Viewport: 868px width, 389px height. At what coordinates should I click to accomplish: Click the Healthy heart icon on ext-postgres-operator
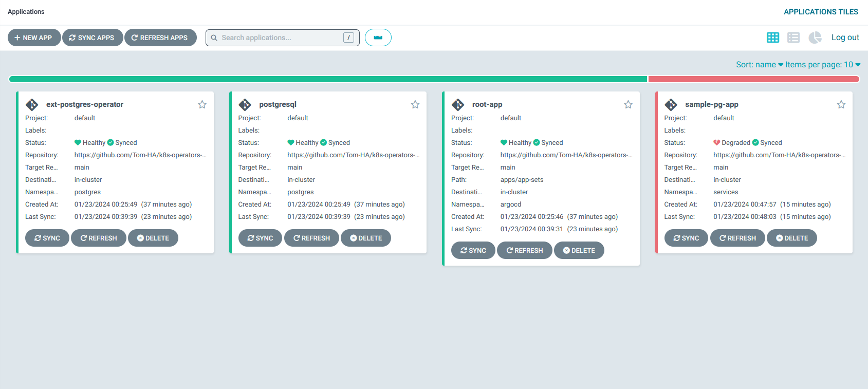[78, 142]
